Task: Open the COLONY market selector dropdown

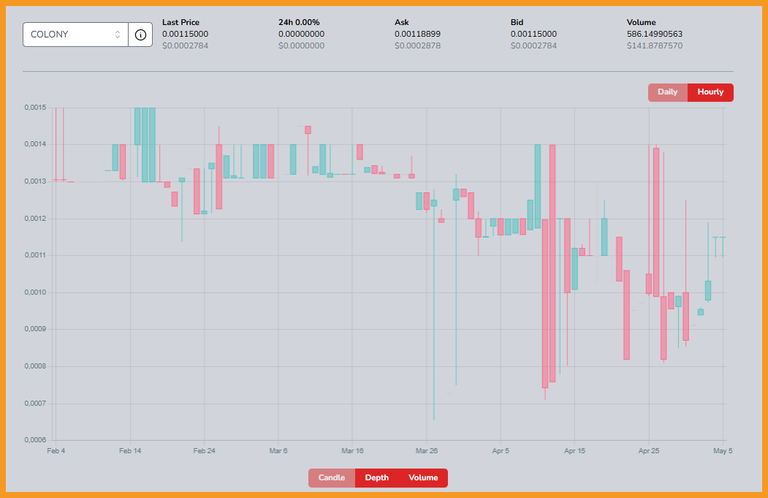Action: pyautogui.click(x=75, y=35)
